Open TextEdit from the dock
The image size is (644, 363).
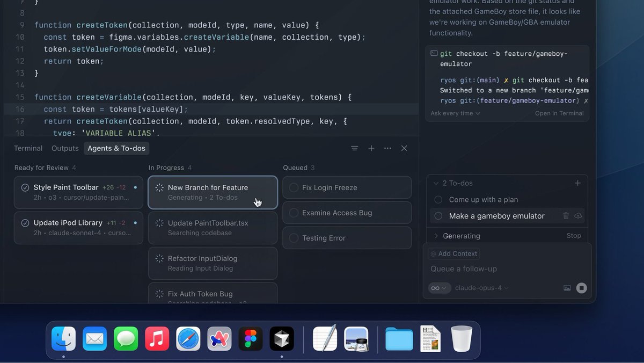(x=325, y=339)
